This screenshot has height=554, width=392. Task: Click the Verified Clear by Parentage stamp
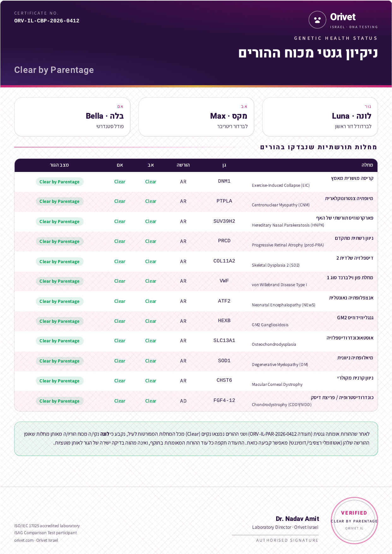point(354,521)
